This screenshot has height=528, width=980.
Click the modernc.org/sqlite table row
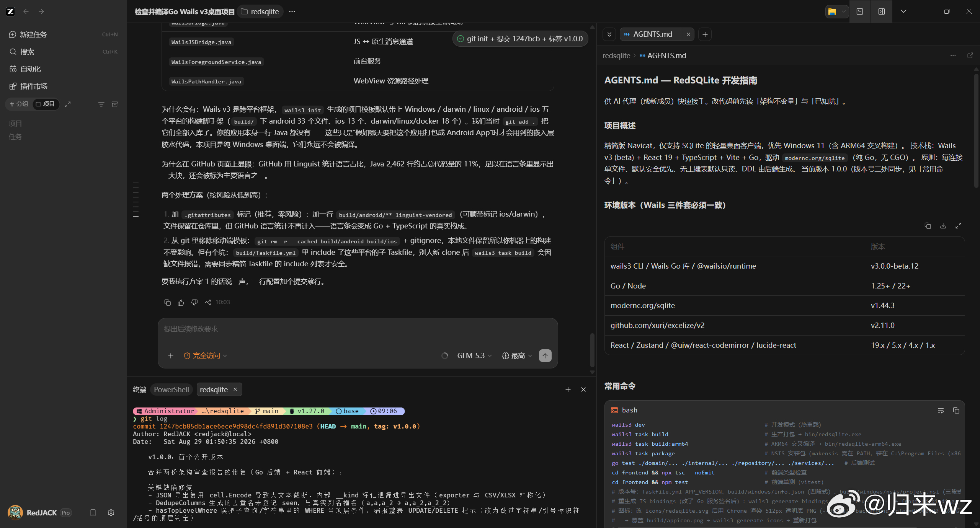(784, 306)
